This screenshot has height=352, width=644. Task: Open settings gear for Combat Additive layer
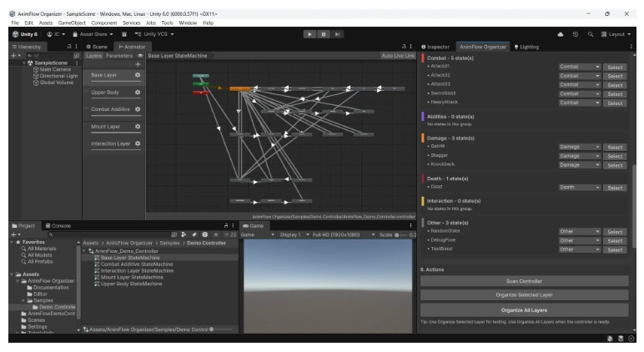(x=138, y=109)
